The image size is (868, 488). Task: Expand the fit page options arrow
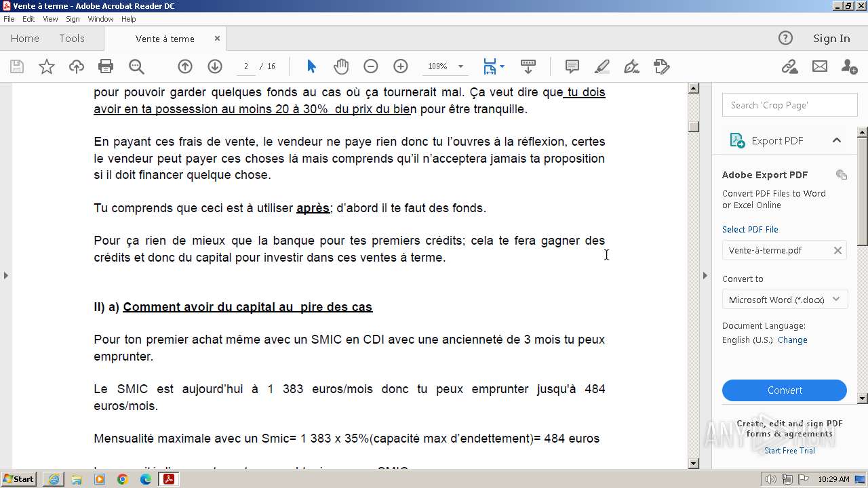pyautogui.click(x=502, y=66)
